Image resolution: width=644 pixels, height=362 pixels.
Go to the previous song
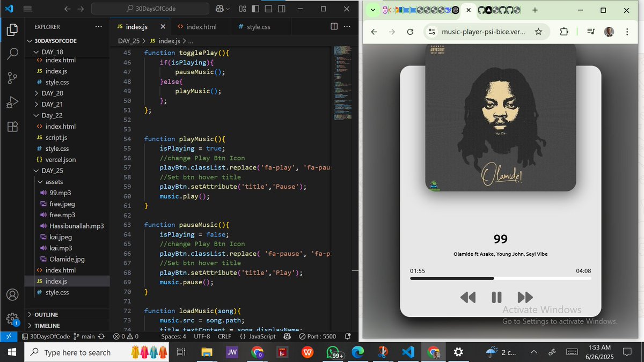(x=468, y=297)
